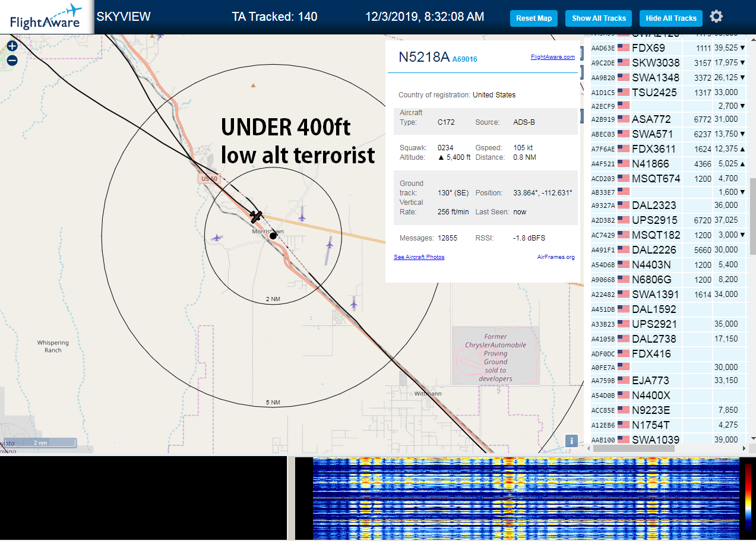756x541 pixels.
Task: Click the black receiver site dot near Morristown
Action: (273, 236)
